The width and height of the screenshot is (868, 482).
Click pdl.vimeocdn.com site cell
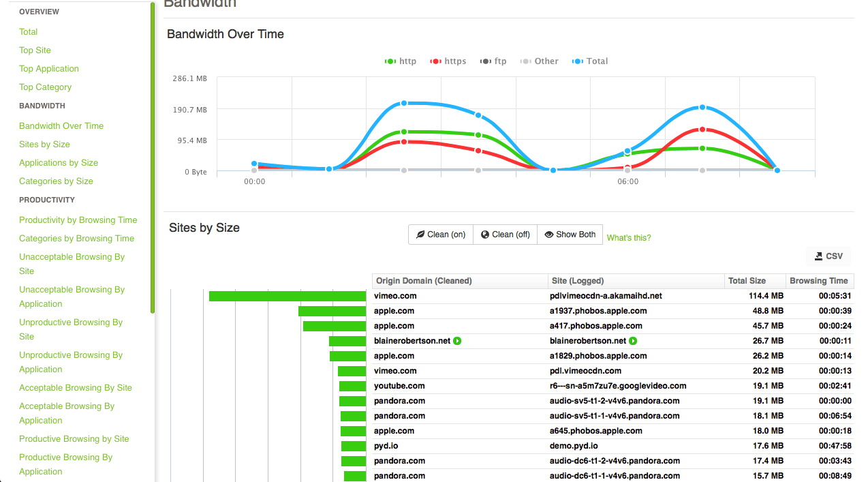tap(586, 371)
